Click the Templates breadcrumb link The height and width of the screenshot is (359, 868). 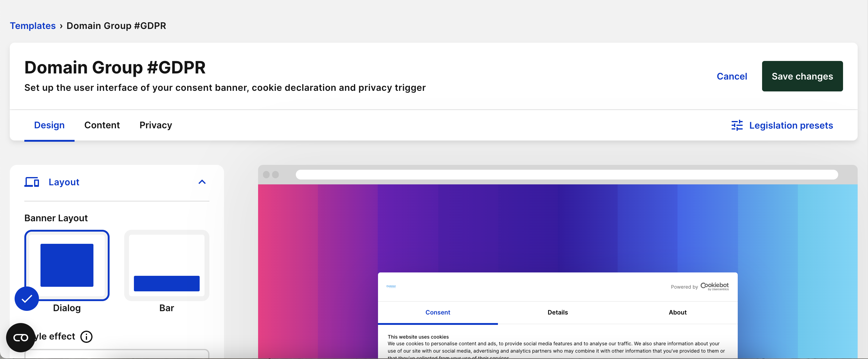(x=33, y=26)
